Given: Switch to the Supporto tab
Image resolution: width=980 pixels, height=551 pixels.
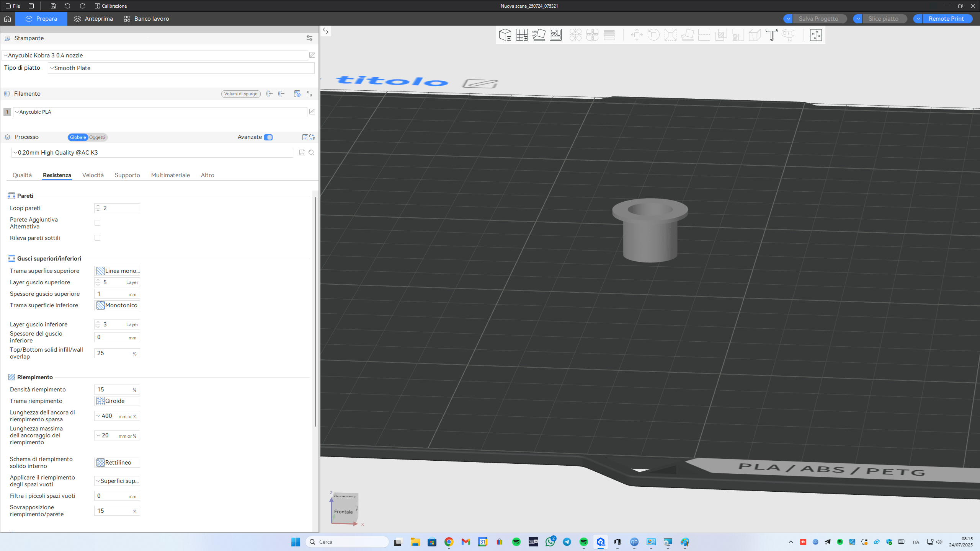Looking at the screenshot, I should pos(127,175).
